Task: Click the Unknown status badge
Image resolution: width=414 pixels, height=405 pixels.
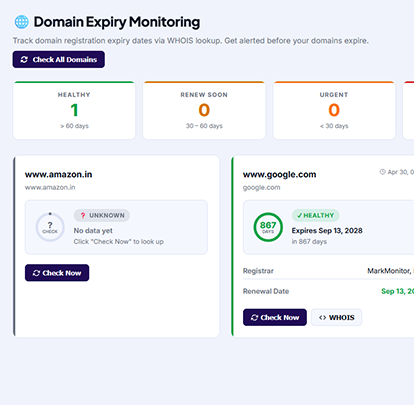Action: [x=102, y=215]
